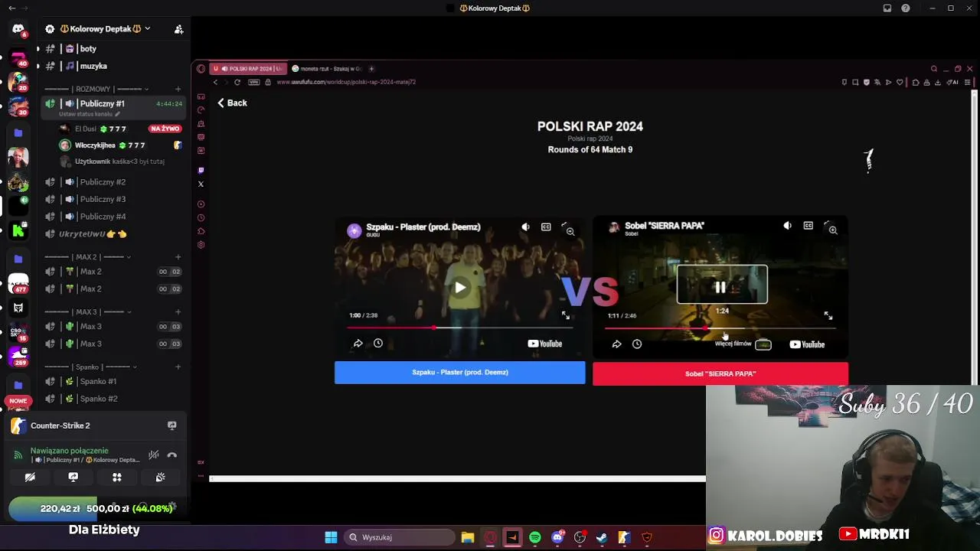Screen dimensions: 980x551
Task: Open Discord activities launcher icon
Action: (117, 477)
